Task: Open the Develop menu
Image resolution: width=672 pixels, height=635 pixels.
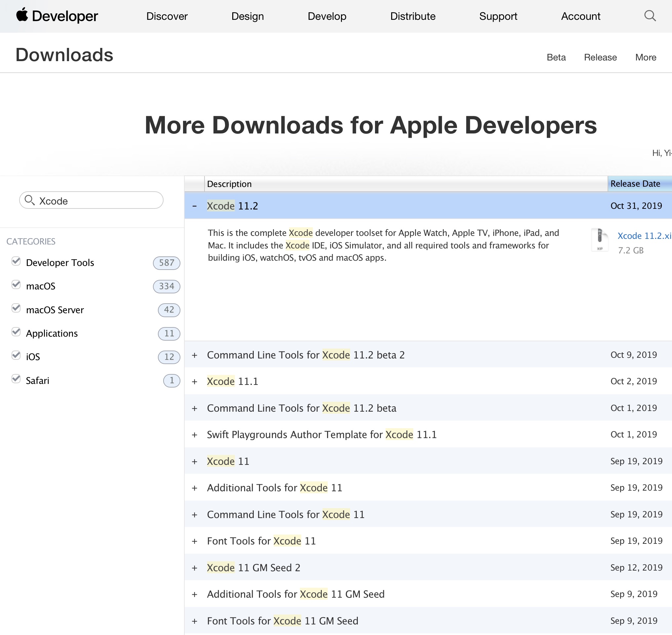Action: pos(327,16)
